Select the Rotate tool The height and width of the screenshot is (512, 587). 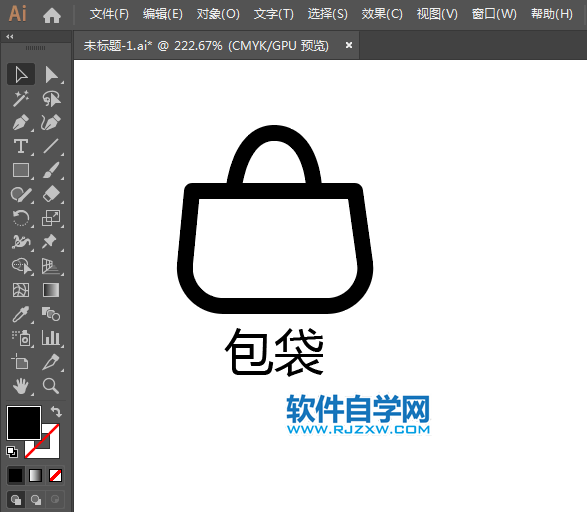coord(21,218)
